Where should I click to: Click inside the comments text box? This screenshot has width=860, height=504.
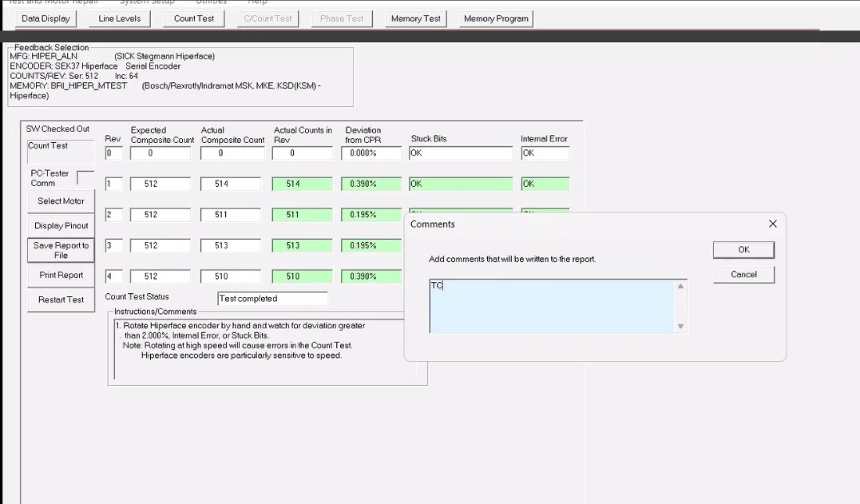[551, 306]
